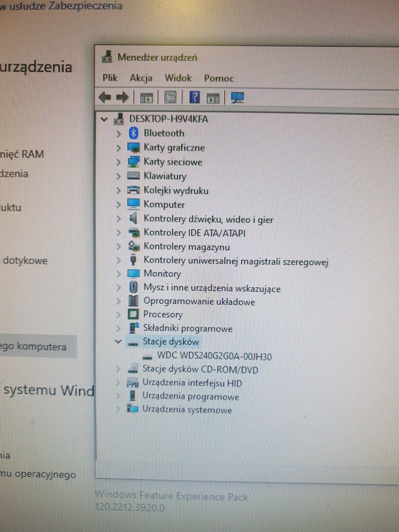
Task: Click the Bluetooth category icon
Action: (x=133, y=133)
